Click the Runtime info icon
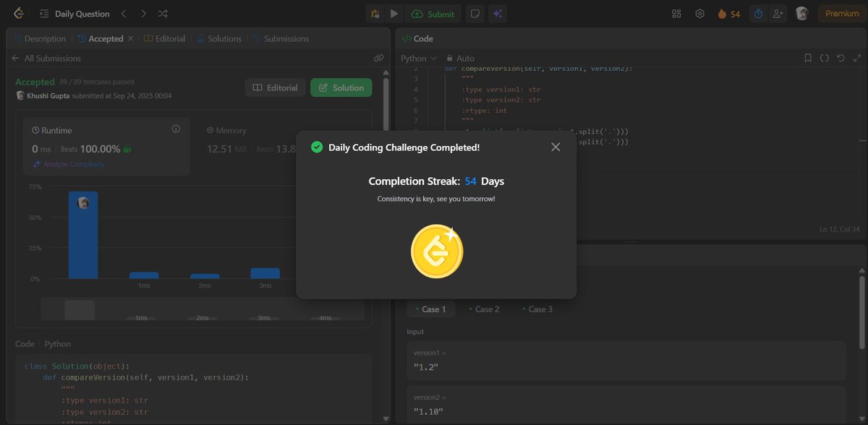Screen dimensions: 868x425 point(176,129)
